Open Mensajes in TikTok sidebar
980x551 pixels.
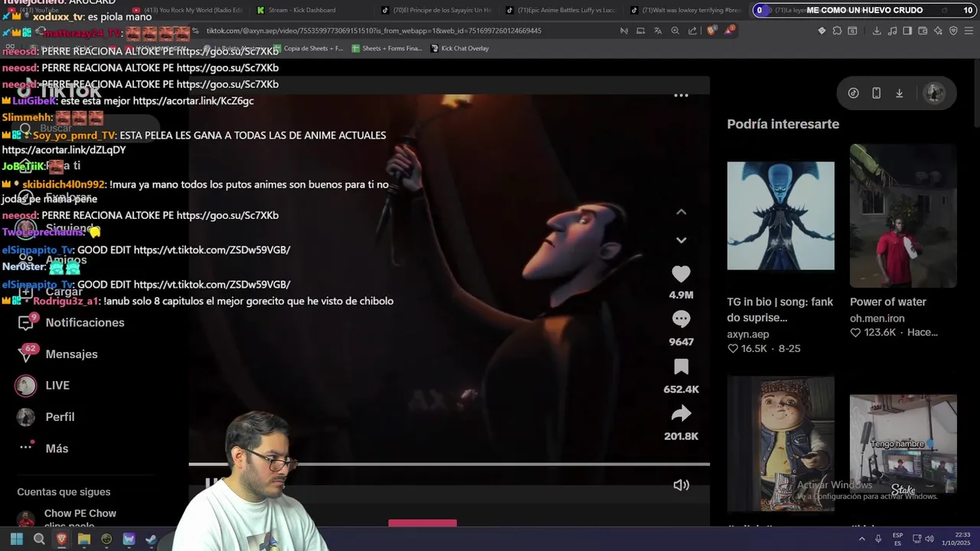[x=58, y=354]
